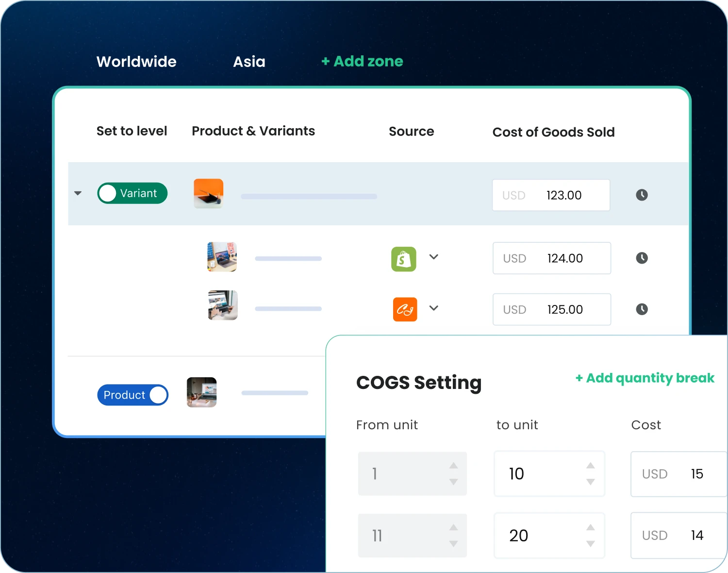728x573 pixels.
Task: Click the history clock icon beside 125.00
Action: click(642, 309)
